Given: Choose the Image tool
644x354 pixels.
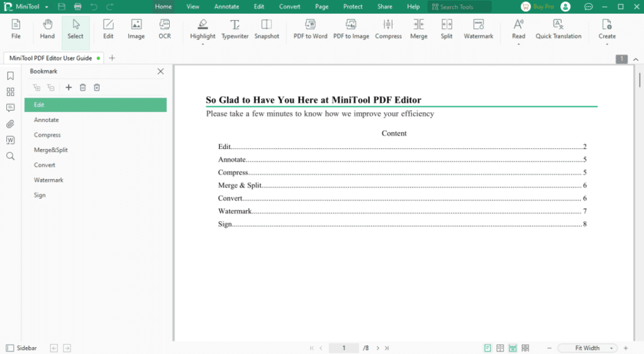Looking at the screenshot, I should coord(136,29).
